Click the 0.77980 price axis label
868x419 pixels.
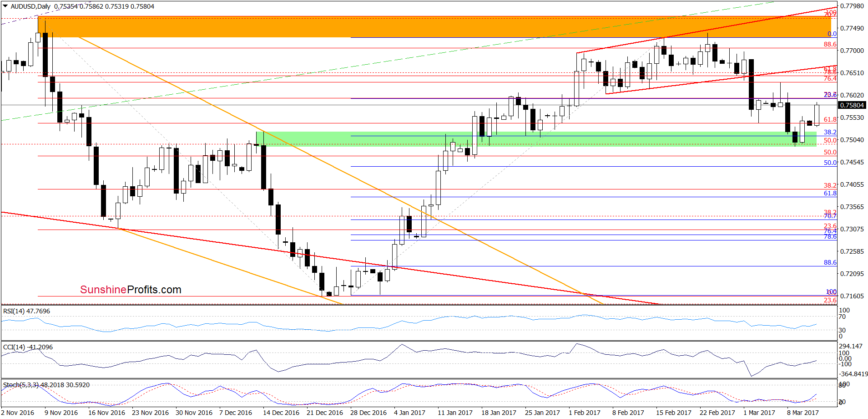click(852, 6)
